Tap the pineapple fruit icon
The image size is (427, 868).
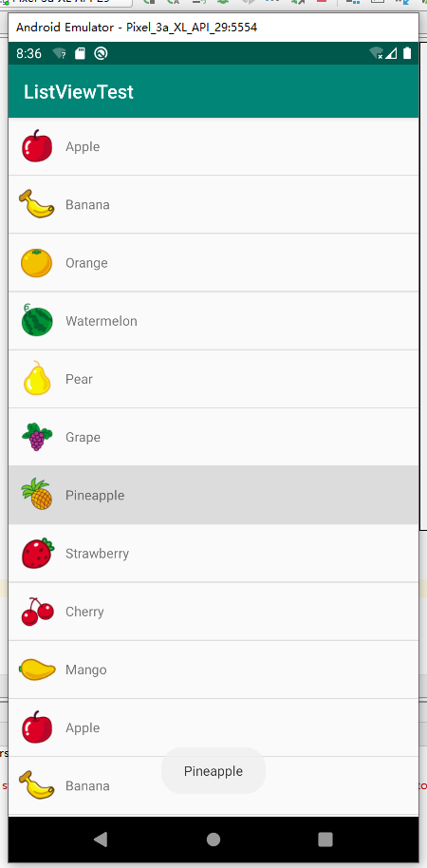tap(36, 494)
